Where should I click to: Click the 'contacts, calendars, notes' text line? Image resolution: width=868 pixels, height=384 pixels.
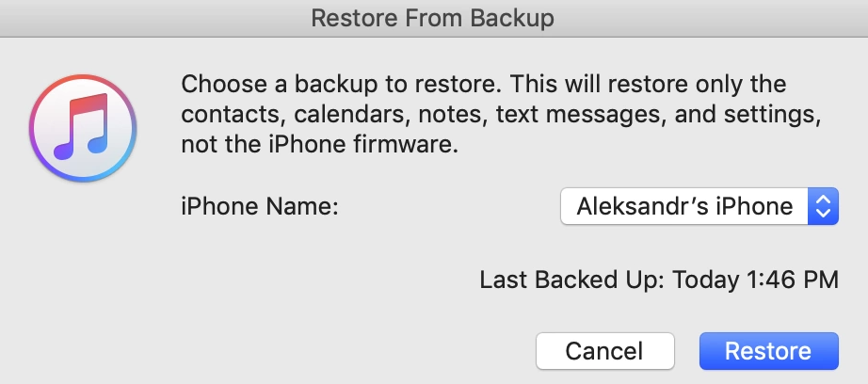point(501,115)
